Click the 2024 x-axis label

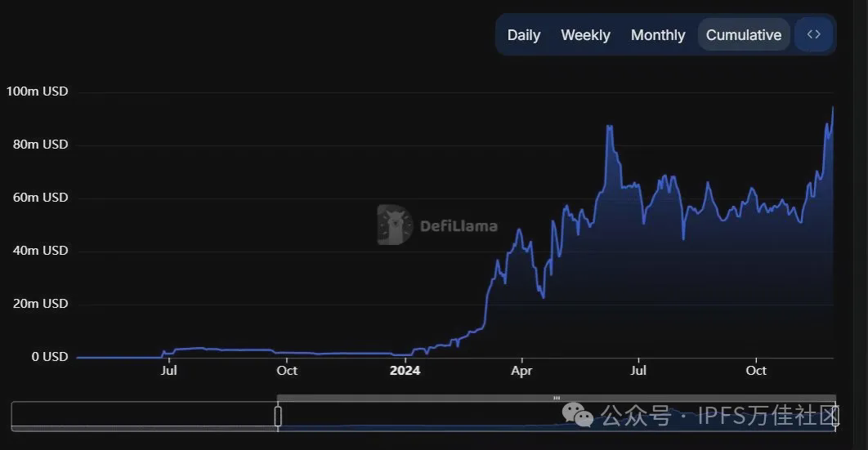tap(405, 371)
